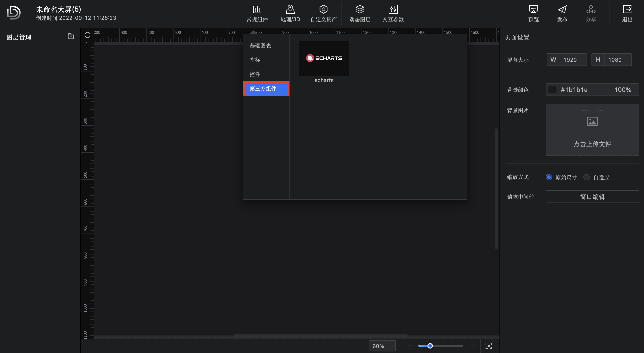
Task: Add the echarts component thumbnail
Action: tap(324, 58)
